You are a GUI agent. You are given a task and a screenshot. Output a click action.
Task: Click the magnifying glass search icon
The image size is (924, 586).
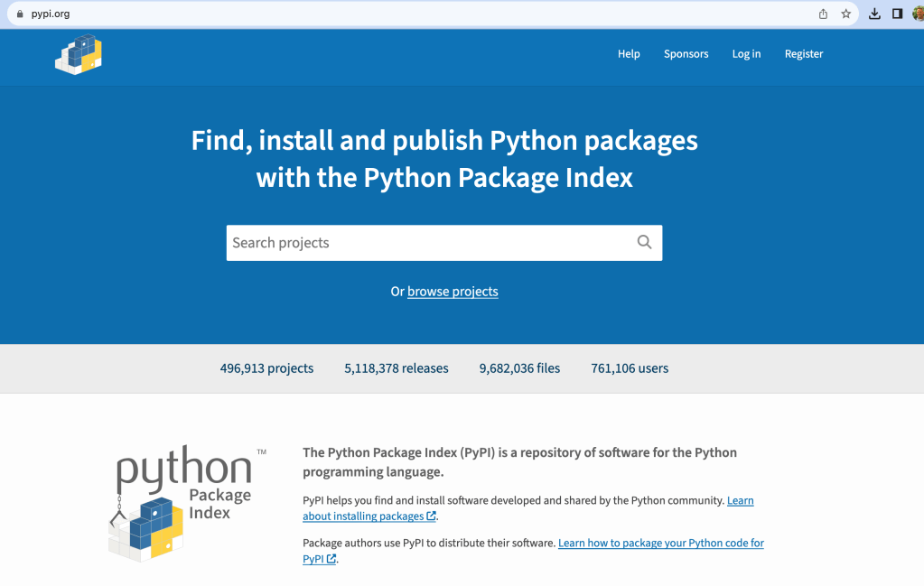coord(644,242)
